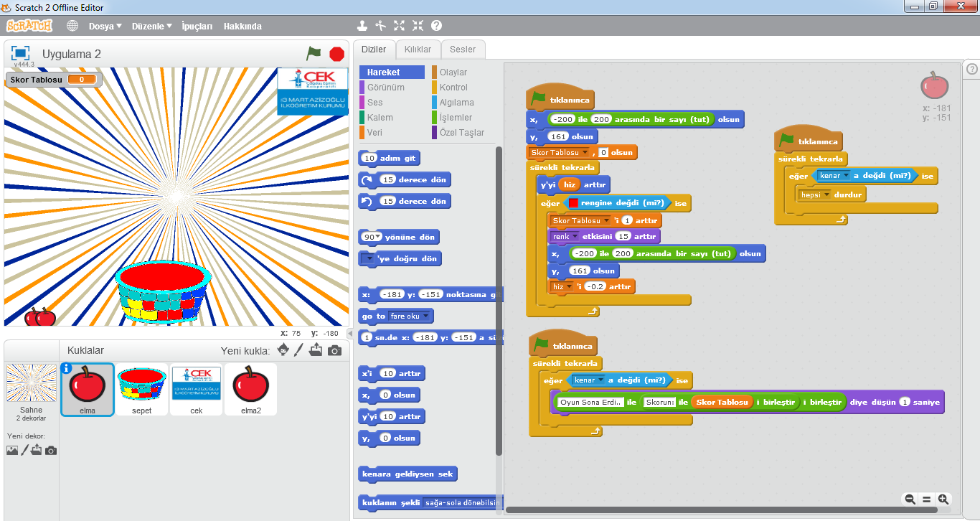
Task: Click the project title Uygulama 2
Action: 72,55
